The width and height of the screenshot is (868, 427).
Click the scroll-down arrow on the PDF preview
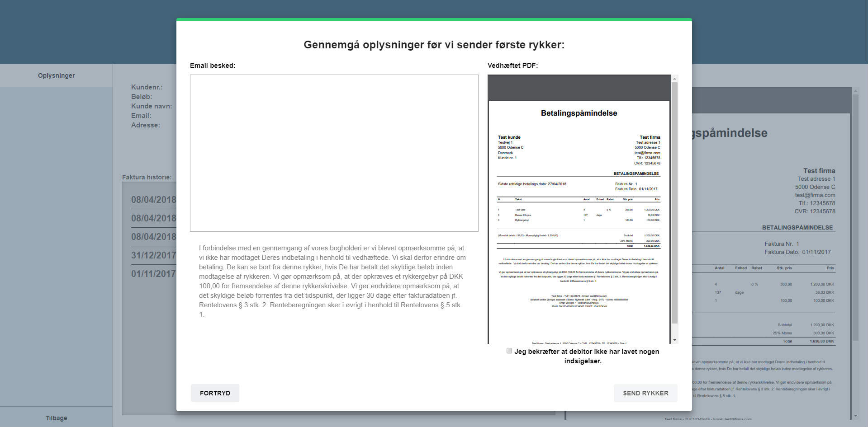click(x=675, y=339)
